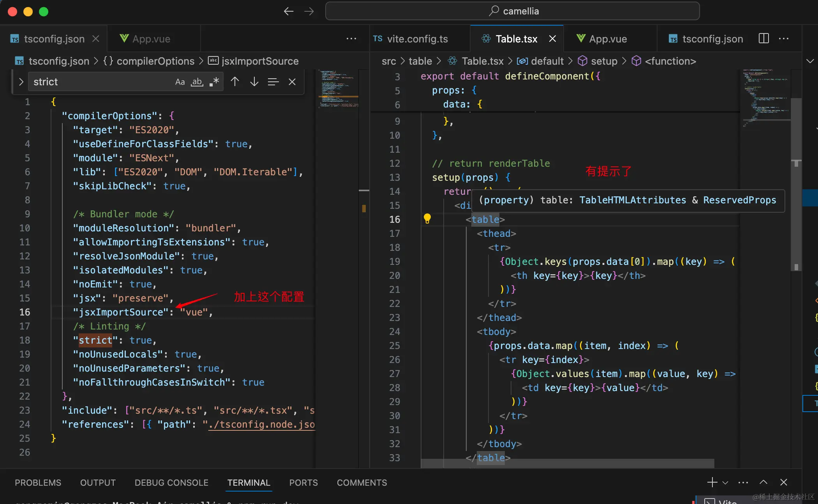Screen dimensions: 818x504
Task: Click the split editor right icon
Action: [763, 39]
